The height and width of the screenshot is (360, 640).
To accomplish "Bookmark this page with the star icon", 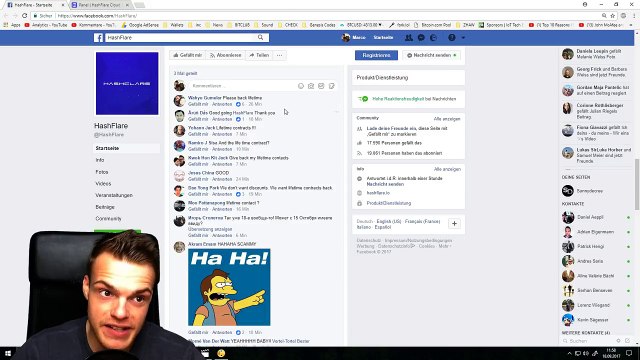I will pos(613,16).
